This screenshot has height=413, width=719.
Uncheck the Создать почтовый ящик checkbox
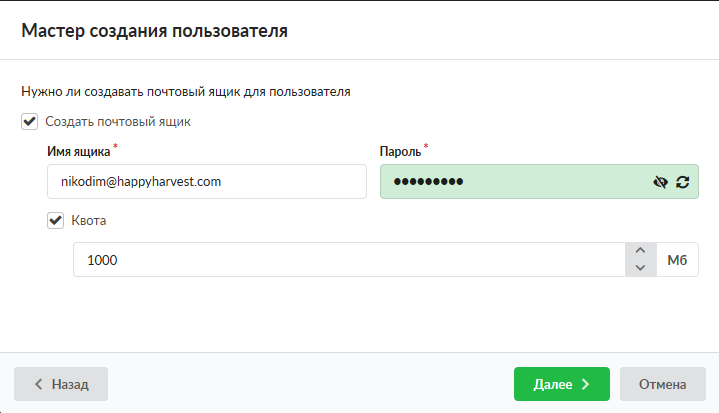tap(29, 121)
